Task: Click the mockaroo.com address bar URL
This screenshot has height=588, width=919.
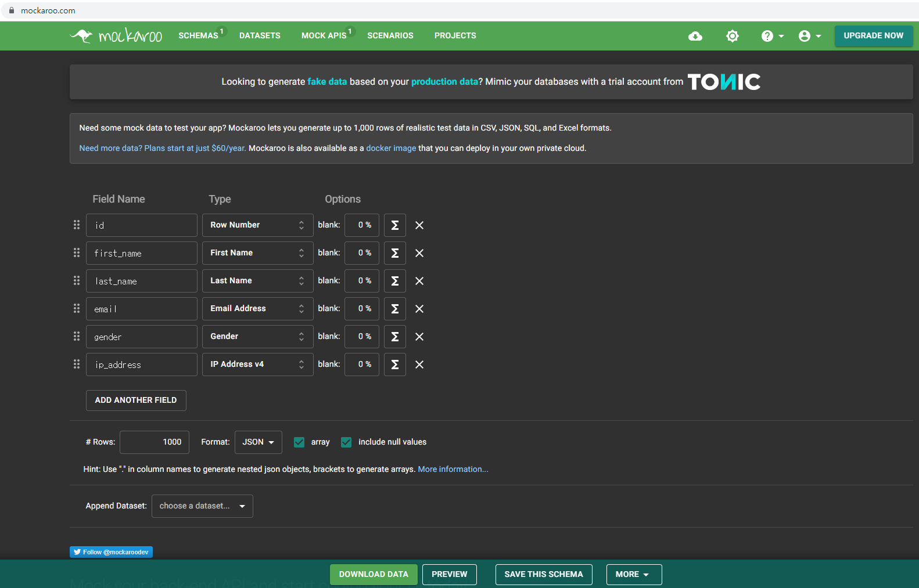Action: pyautogui.click(x=48, y=10)
